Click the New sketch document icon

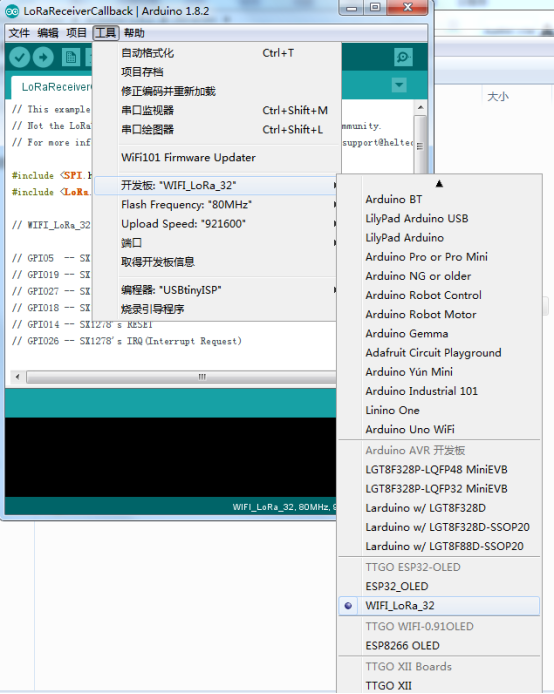(x=71, y=57)
